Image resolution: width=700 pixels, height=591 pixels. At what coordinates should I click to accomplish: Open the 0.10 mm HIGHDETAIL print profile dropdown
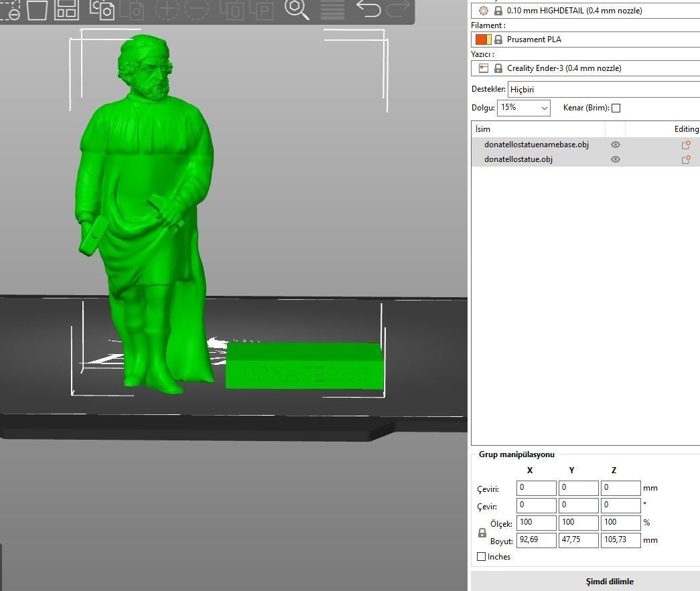tap(585, 11)
